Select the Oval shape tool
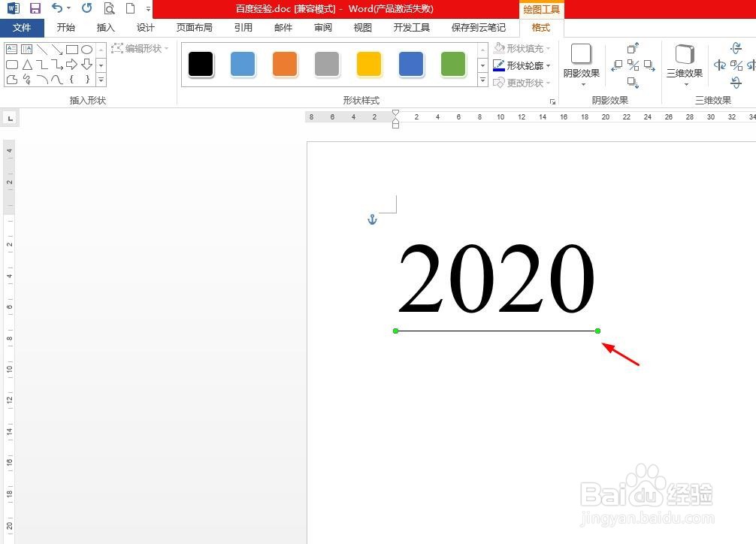Screen dimensions: 756x544 87,49
